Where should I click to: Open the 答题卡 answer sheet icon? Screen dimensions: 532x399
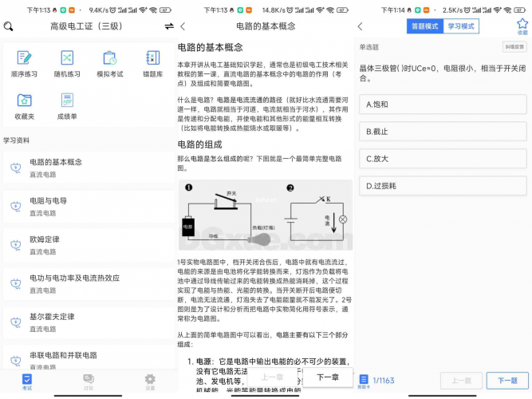[364, 381]
